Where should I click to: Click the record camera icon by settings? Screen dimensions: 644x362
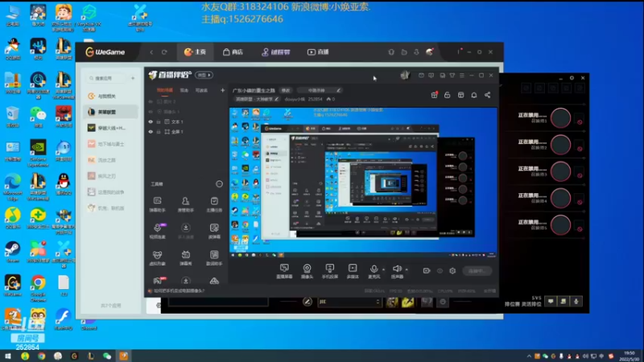[427, 271]
